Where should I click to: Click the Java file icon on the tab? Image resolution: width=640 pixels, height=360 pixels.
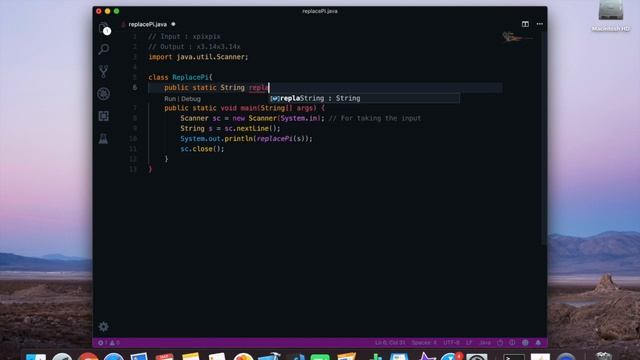coord(123,24)
